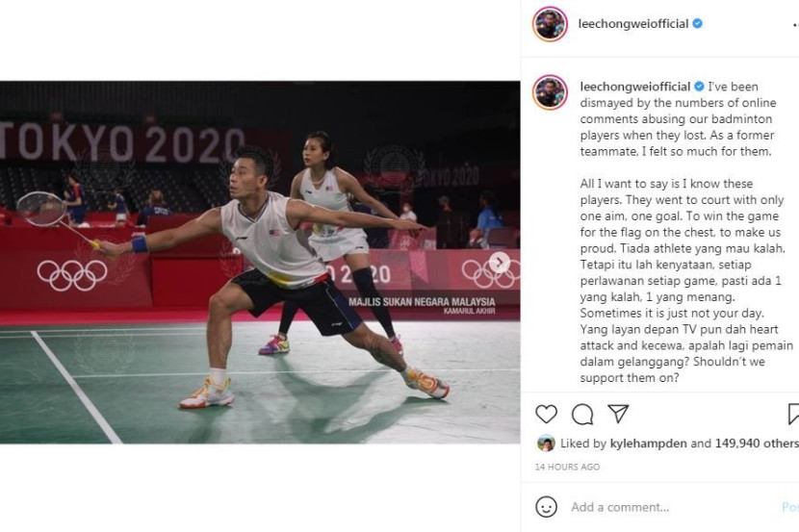
Task: Open leechongweiofficial username in post header
Action: tap(633, 24)
